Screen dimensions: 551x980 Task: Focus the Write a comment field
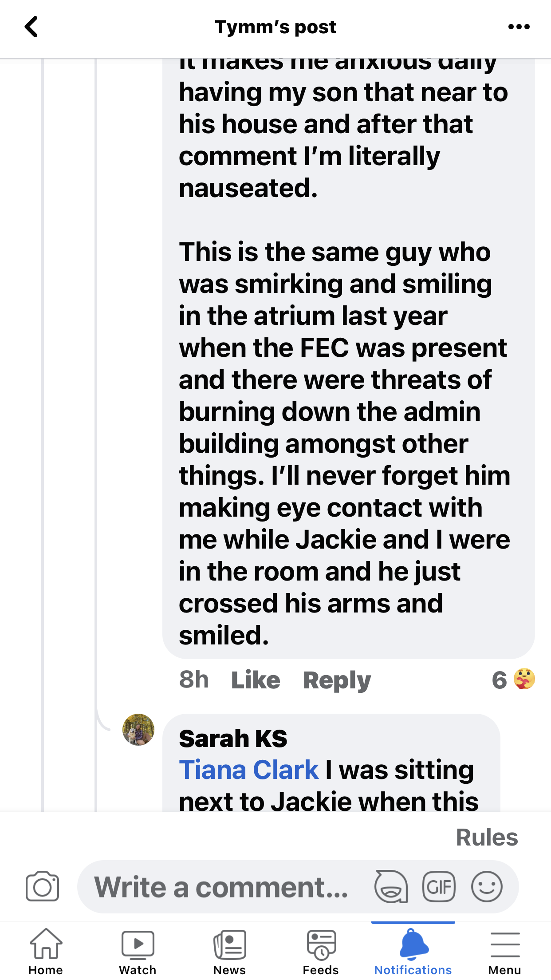(x=222, y=887)
